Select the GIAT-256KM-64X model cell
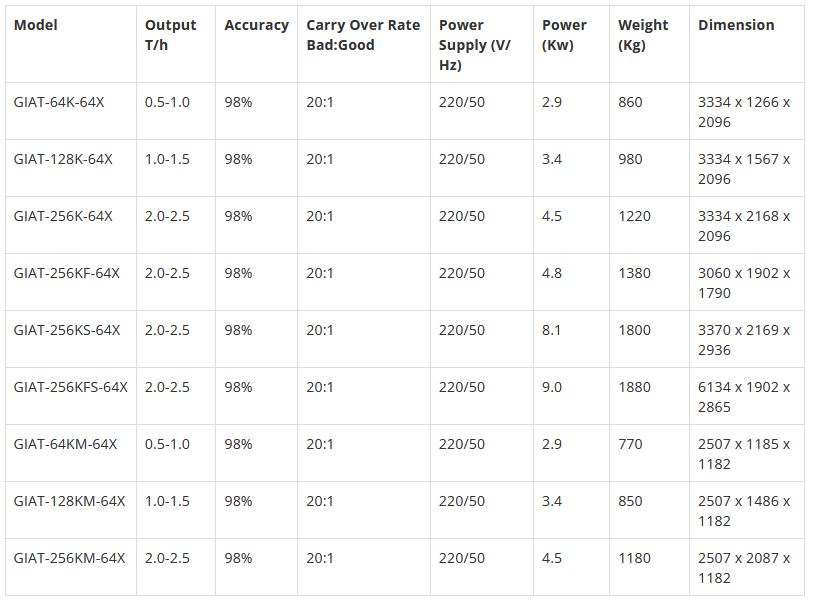This screenshot has width=813, height=604. pyautogui.click(x=69, y=558)
